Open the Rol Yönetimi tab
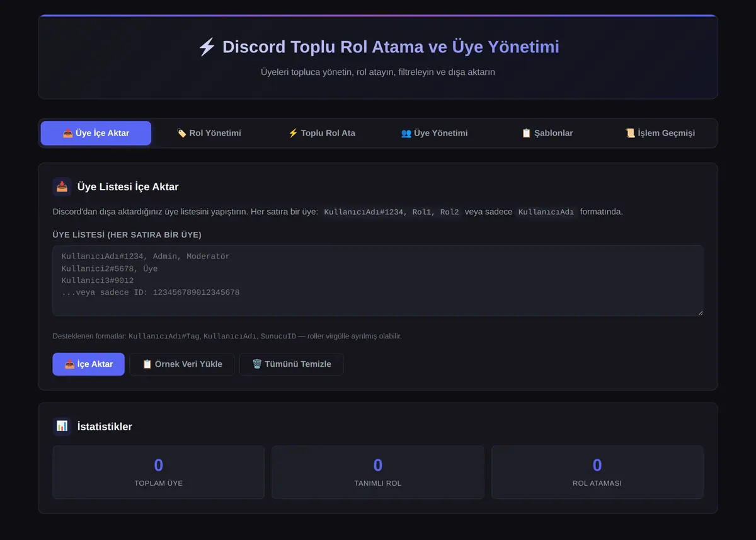This screenshot has height=540, width=756. click(209, 133)
